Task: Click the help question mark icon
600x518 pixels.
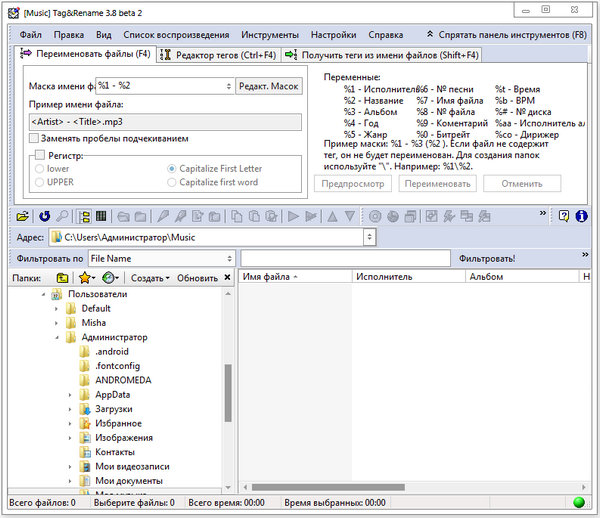Action: pos(565,216)
